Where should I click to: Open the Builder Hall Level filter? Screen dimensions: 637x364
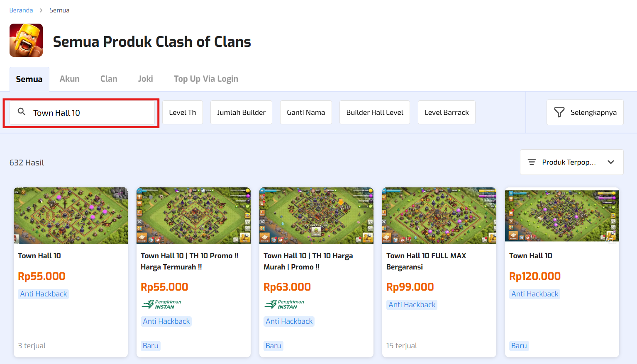[375, 112]
